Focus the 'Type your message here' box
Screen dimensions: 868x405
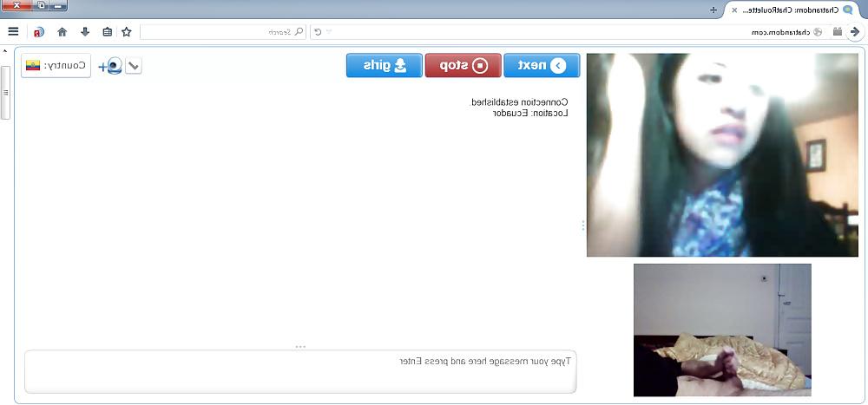(x=300, y=371)
